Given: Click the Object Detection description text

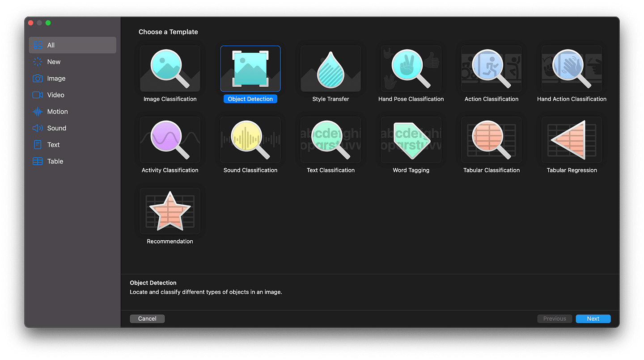Looking at the screenshot, I should [206, 292].
